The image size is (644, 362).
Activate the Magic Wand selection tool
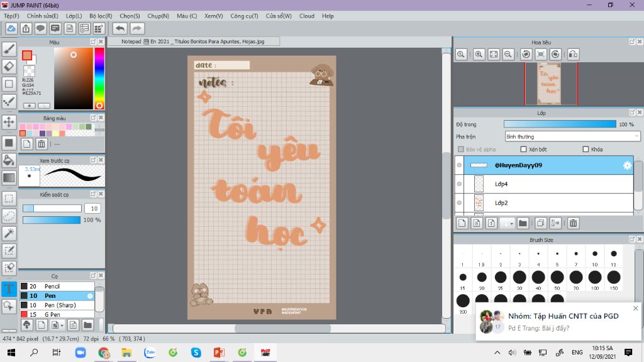[x=9, y=233]
